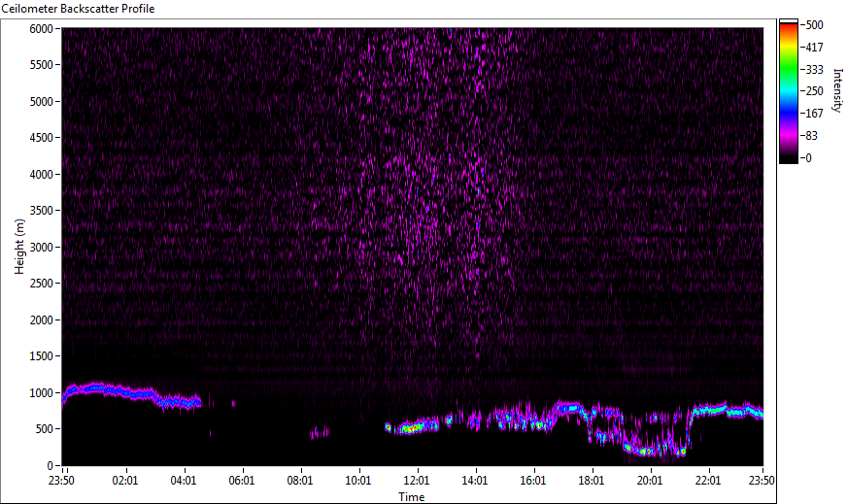Click the 04:01 time tick label

(x=184, y=481)
